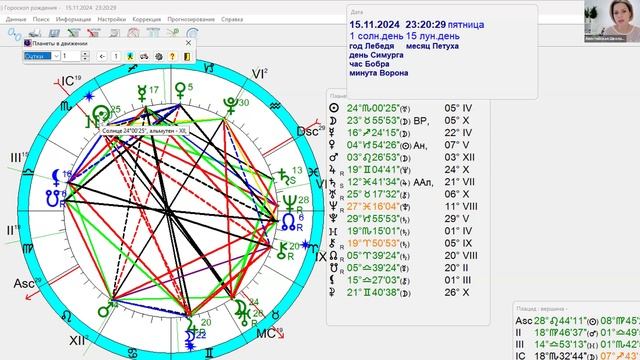Open the Справка menu

click(x=232, y=19)
